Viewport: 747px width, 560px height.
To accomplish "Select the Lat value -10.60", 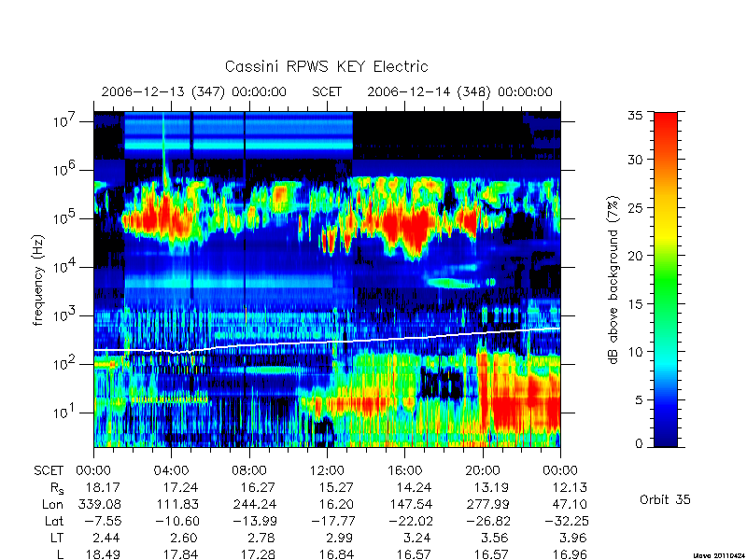I will pos(177,521).
